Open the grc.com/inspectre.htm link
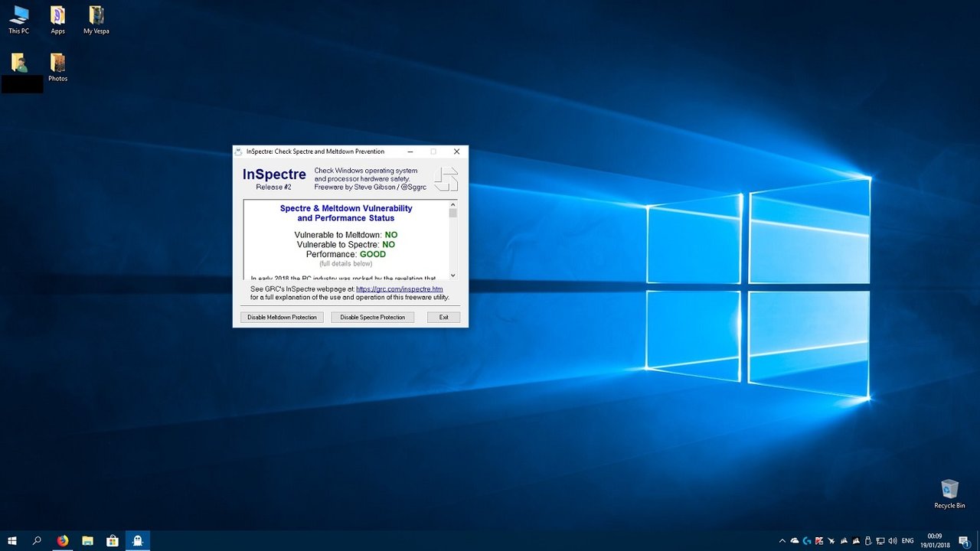 pos(399,289)
